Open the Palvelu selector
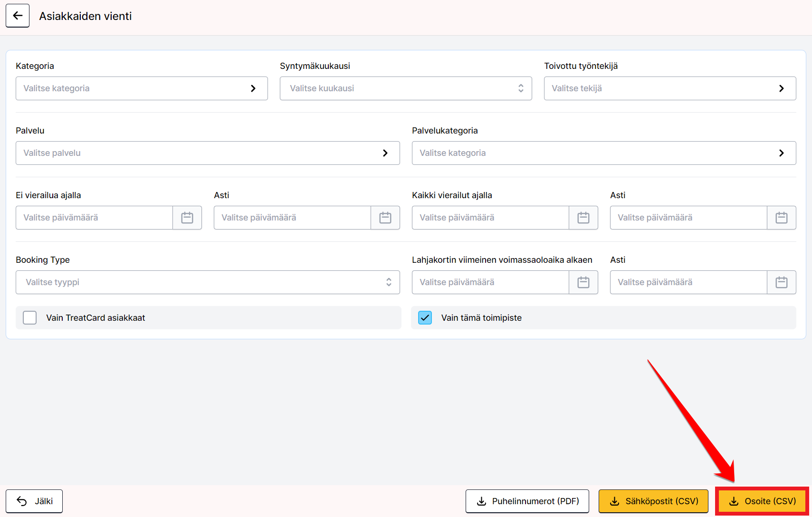Image resolution: width=812 pixels, height=517 pixels. [x=208, y=153]
